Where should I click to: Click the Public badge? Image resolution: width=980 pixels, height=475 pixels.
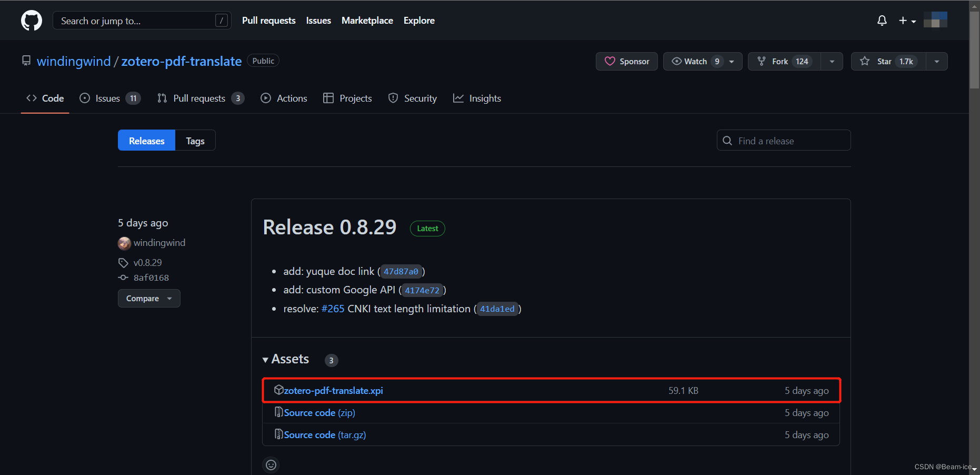263,61
